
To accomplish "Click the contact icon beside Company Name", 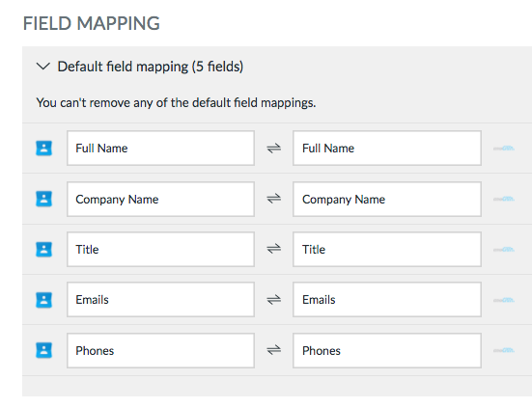I will [x=43, y=199].
